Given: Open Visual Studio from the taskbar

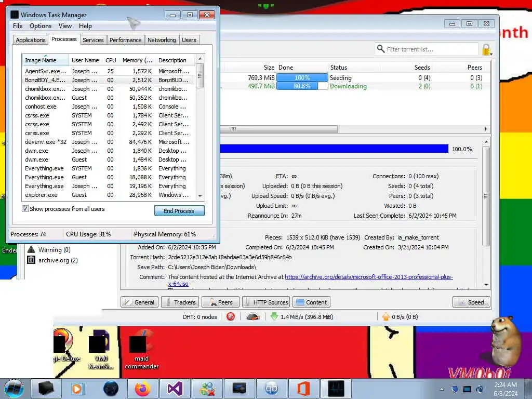Looking at the screenshot, I should [175, 389].
